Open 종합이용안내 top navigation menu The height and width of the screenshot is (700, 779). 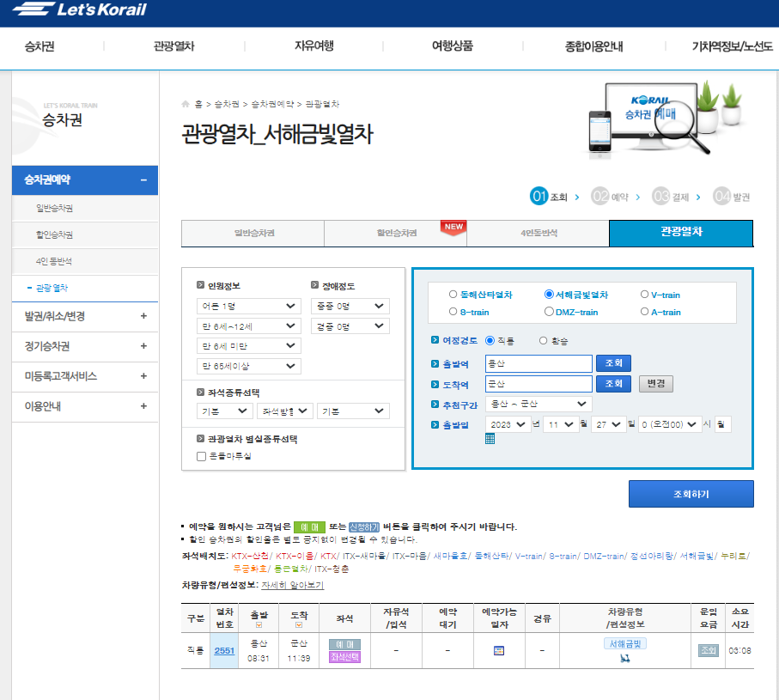click(x=593, y=46)
